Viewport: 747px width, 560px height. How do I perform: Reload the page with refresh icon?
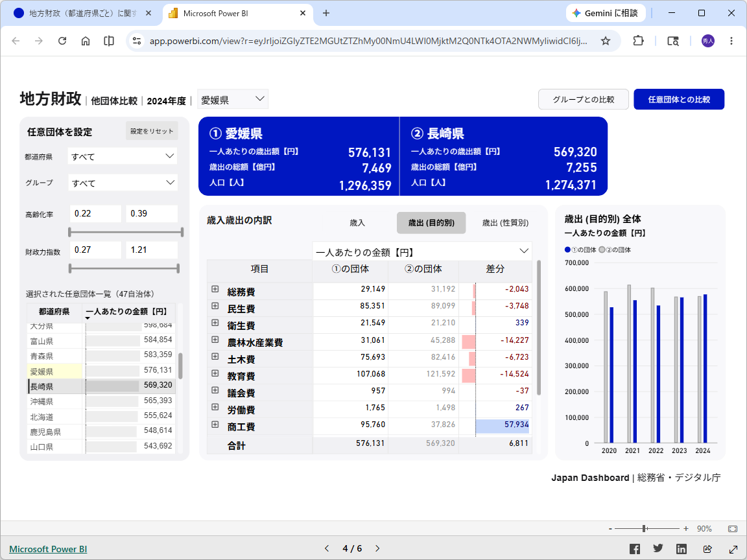(x=62, y=41)
